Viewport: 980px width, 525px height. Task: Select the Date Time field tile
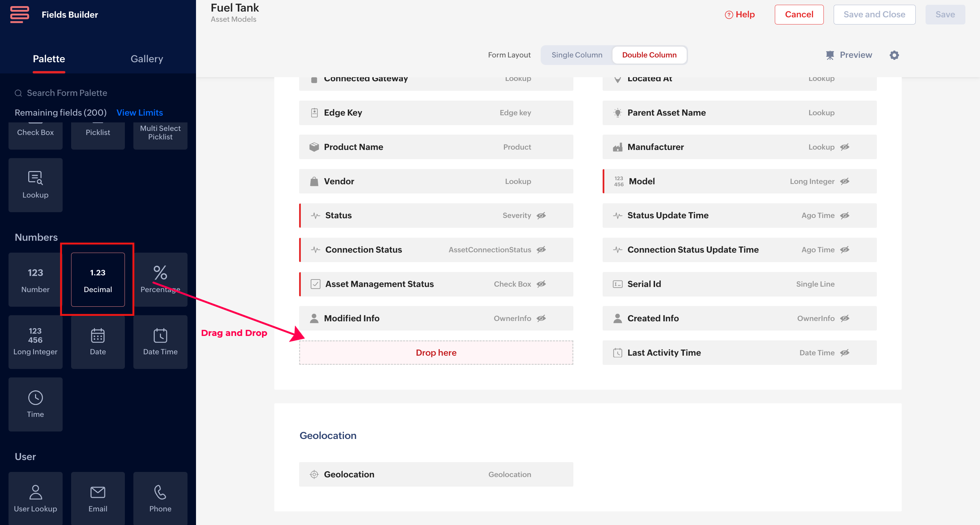pyautogui.click(x=160, y=342)
